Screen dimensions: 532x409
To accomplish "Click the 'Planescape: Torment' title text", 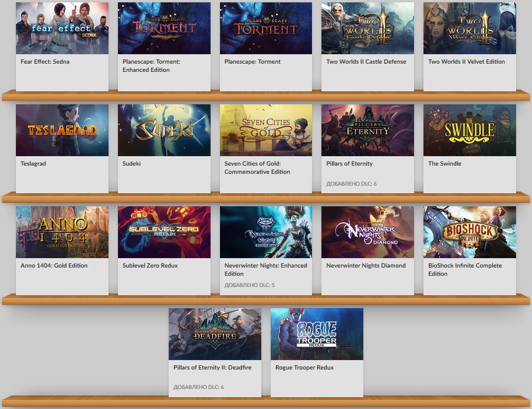I will pos(252,62).
